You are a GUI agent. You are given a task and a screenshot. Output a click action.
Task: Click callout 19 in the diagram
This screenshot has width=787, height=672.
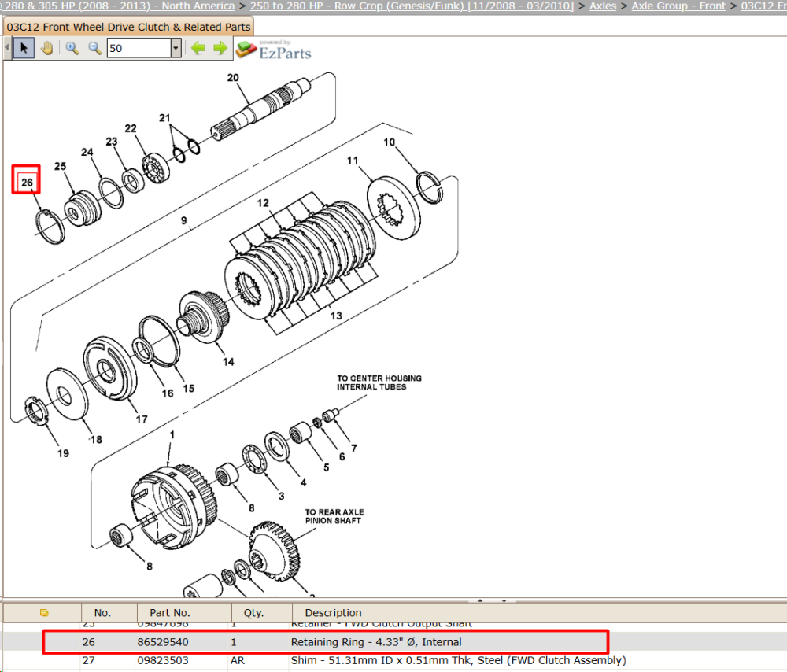(63, 454)
